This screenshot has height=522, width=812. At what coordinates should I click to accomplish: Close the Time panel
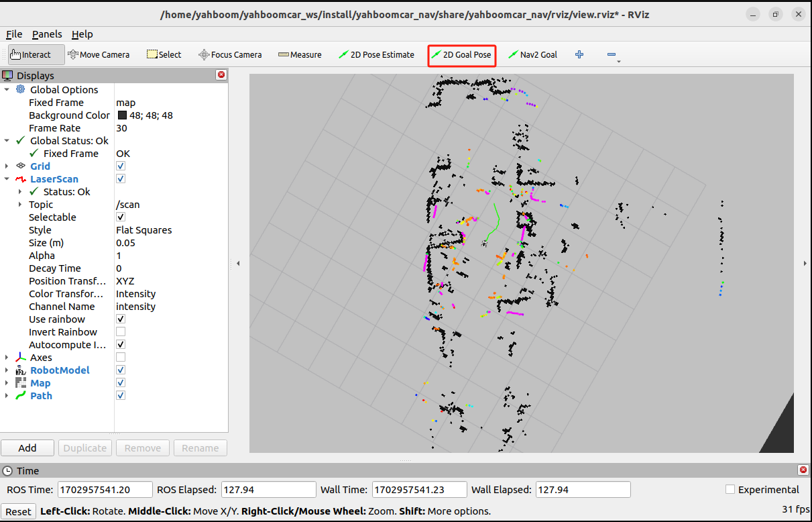click(x=803, y=470)
